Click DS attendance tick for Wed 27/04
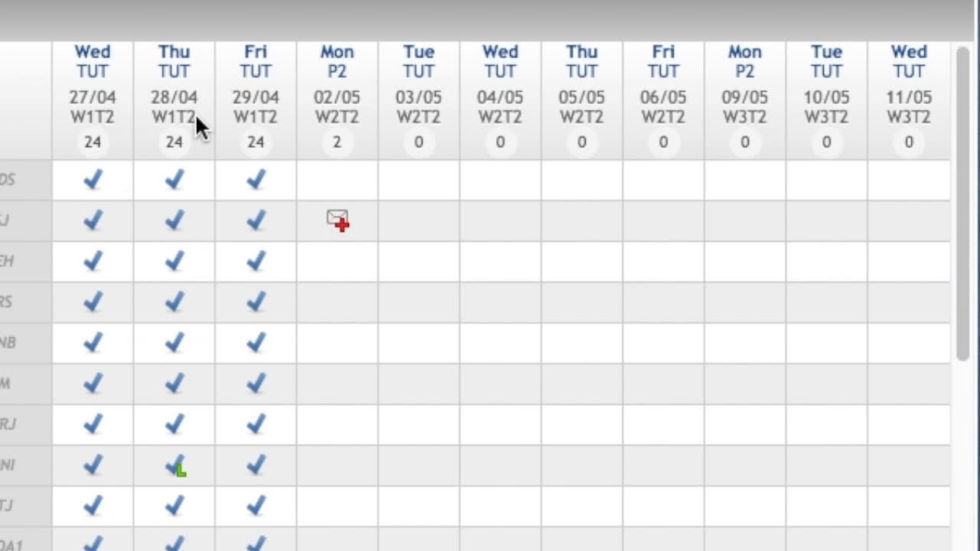This screenshot has height=551, width=980. pyautogui.click(x=93, y=180)
